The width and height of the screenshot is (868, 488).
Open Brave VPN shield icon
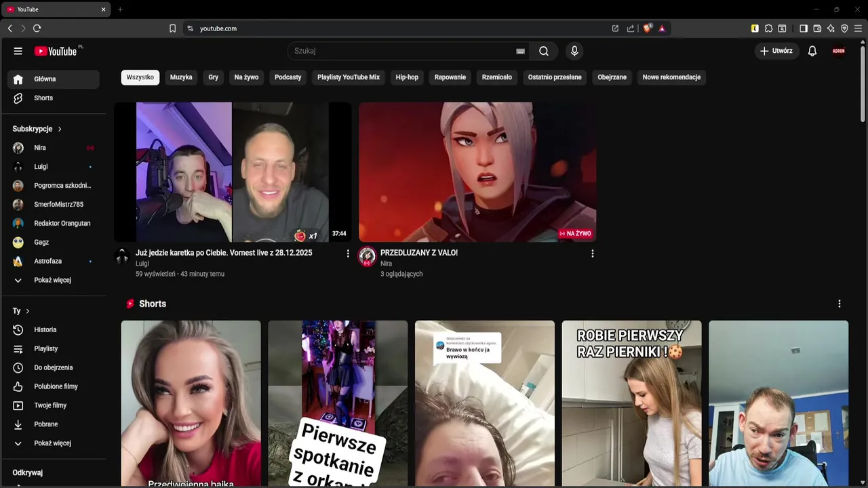point(844,28)
